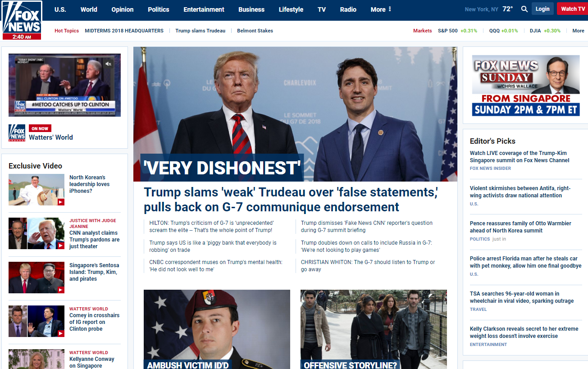The image size is (588, 369).
Task: Open the Opinion section
Action: [123, 9]
